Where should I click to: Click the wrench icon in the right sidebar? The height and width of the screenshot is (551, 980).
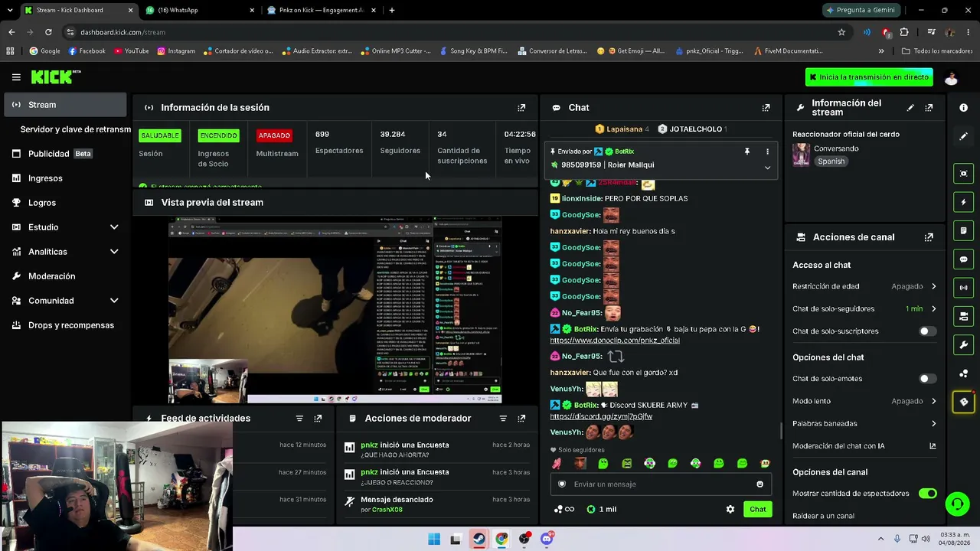[964, 345]
